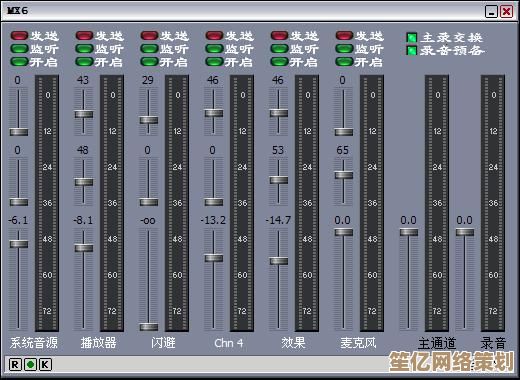The width and height of the screenshot is (520, 380).
Task: Click the 系统音源 level meter
Action: coord(47,203)
